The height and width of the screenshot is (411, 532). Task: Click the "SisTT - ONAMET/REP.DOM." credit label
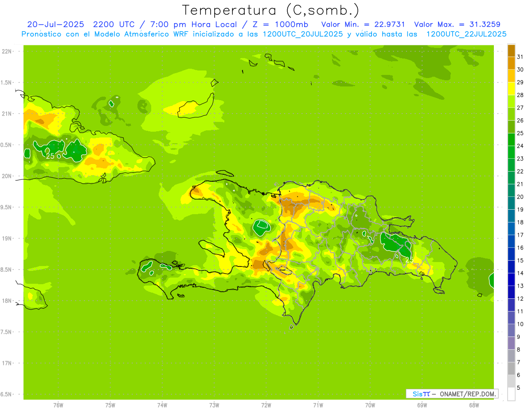coord(452,394)
